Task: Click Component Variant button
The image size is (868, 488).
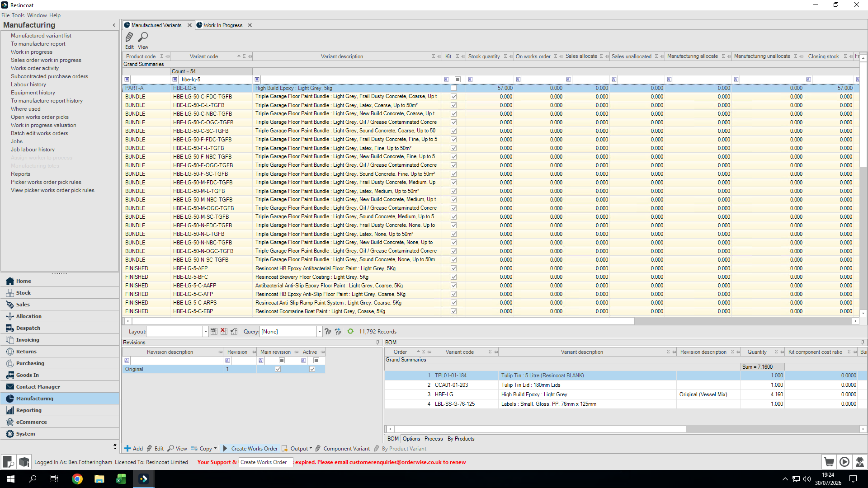Action: tap(342, 449)
